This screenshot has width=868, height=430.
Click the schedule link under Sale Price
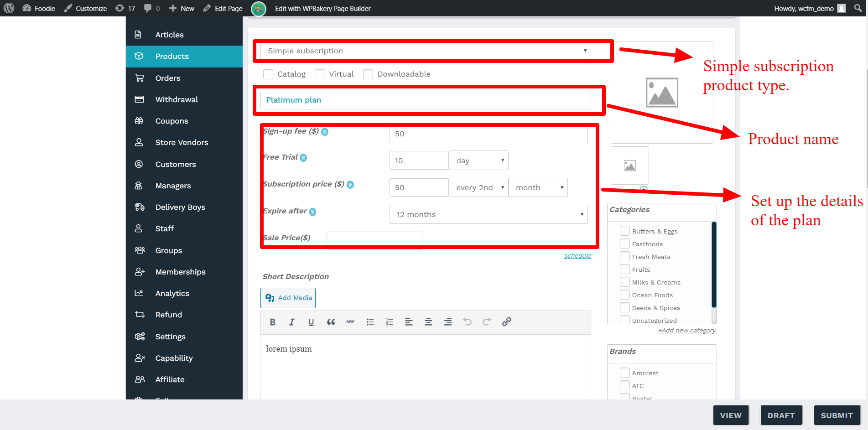coord(577,256)
